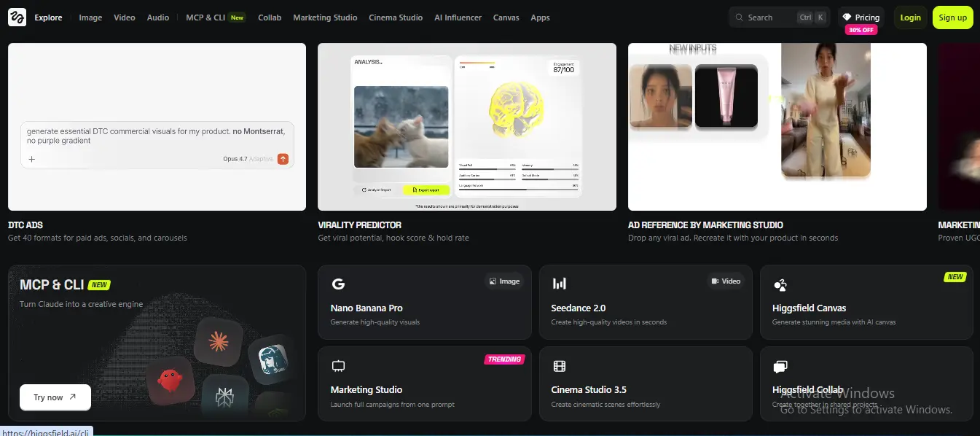
Task: Click the yellow Export report button
Action: click(426, 190)
